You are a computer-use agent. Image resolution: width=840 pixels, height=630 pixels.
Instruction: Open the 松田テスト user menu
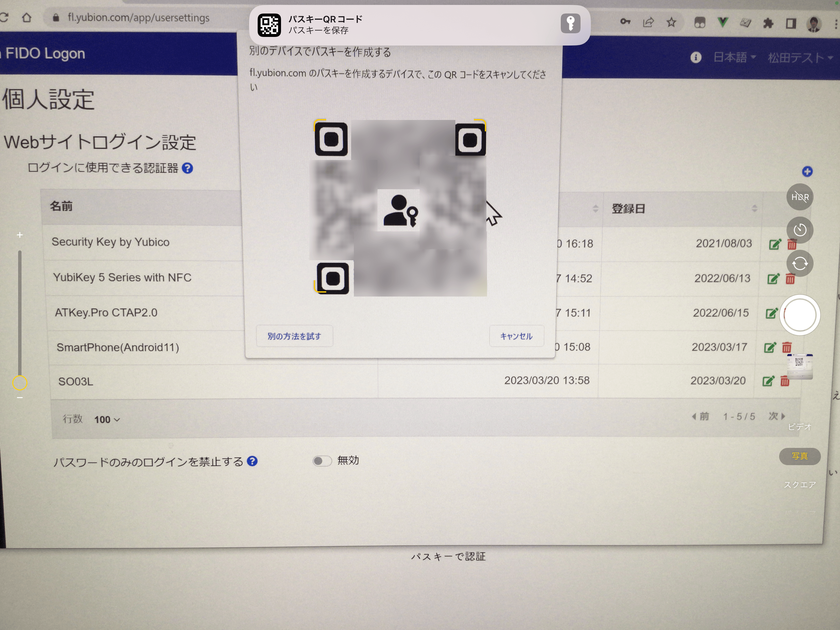tap(800, 58)
